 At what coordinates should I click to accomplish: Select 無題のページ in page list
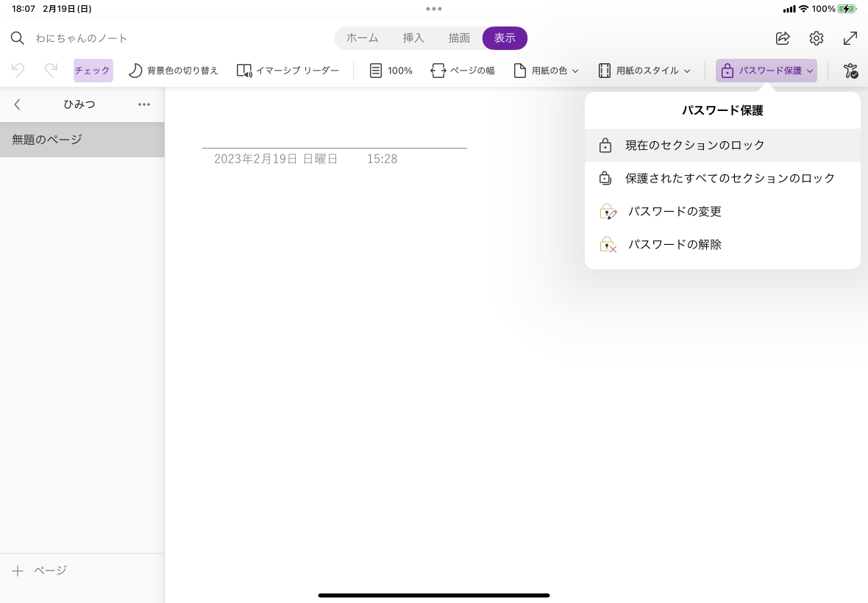coord(82,140)
